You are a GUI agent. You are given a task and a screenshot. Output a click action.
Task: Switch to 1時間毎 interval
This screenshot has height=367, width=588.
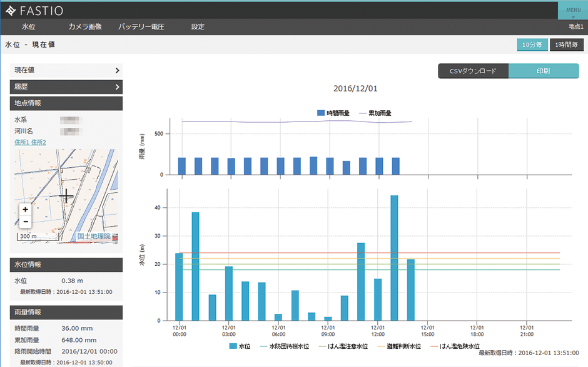pos(566,44)
